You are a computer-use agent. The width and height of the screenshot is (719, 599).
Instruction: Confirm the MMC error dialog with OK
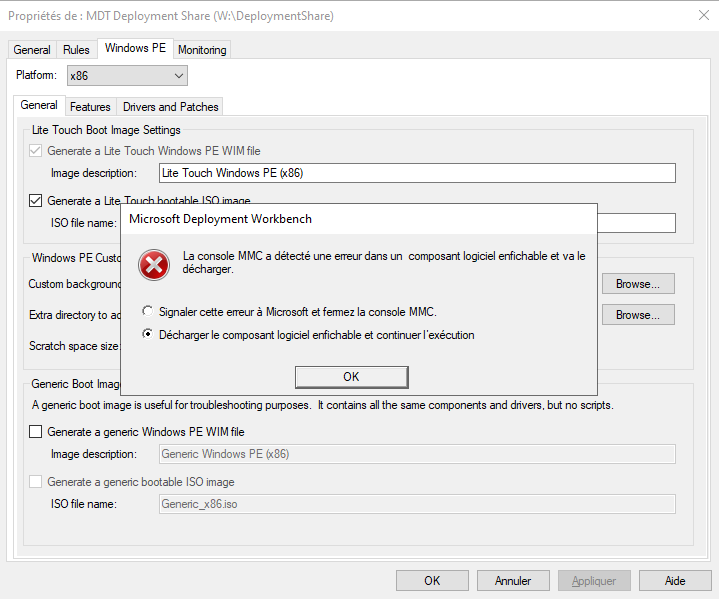click(352, 377)
